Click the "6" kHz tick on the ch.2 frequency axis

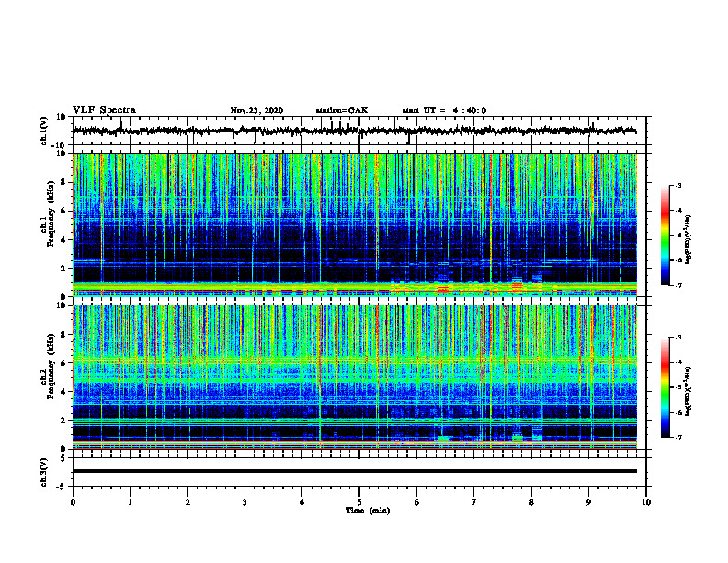click(63, 363)
